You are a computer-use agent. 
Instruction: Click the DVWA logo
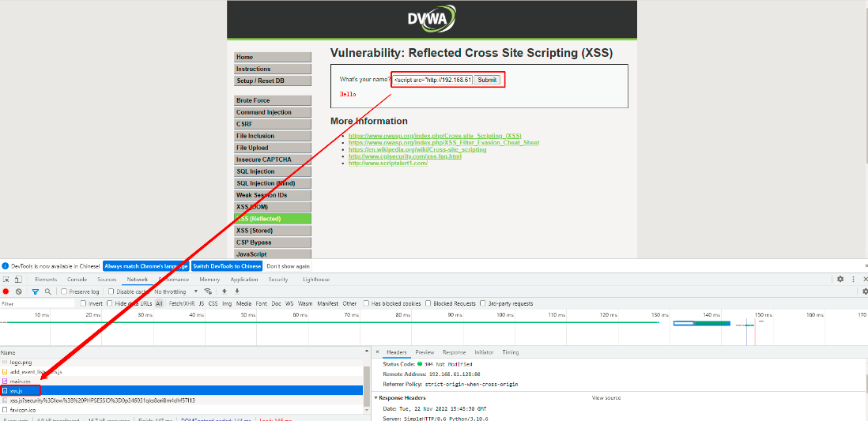coord(432,20)
